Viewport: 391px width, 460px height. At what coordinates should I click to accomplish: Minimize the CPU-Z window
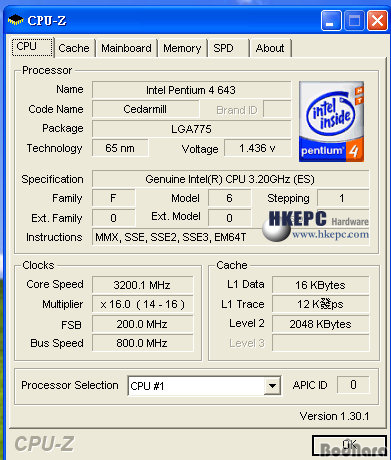(x=331, y=21)
